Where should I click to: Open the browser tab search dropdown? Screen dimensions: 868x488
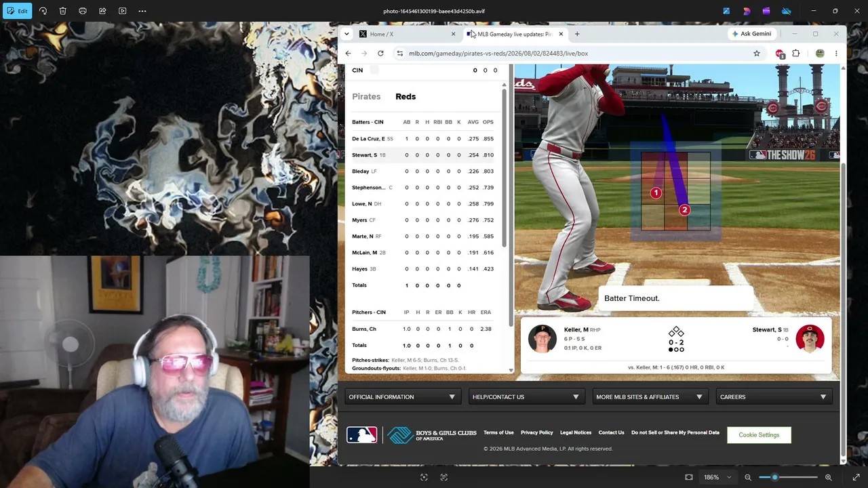point(347,34)
